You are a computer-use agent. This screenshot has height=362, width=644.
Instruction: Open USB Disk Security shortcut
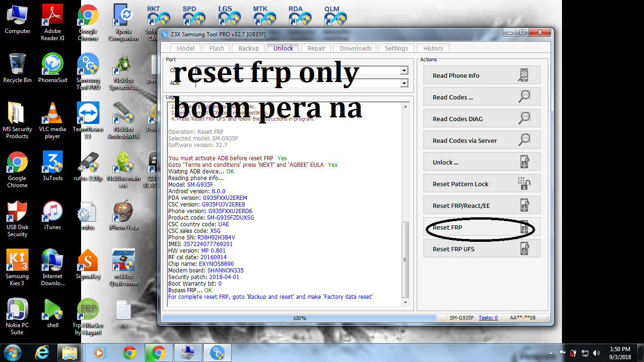[17, 219]
